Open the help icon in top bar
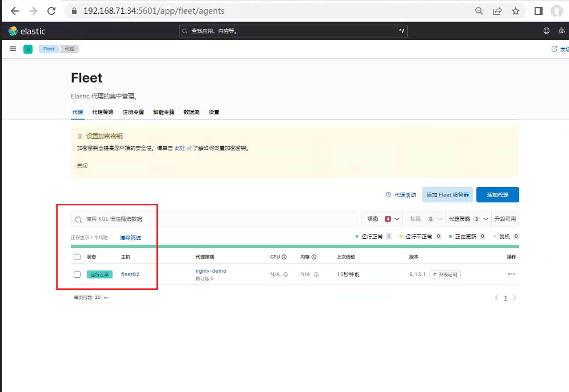Screen dimensions: 569x392 click(x=546, y=31)
